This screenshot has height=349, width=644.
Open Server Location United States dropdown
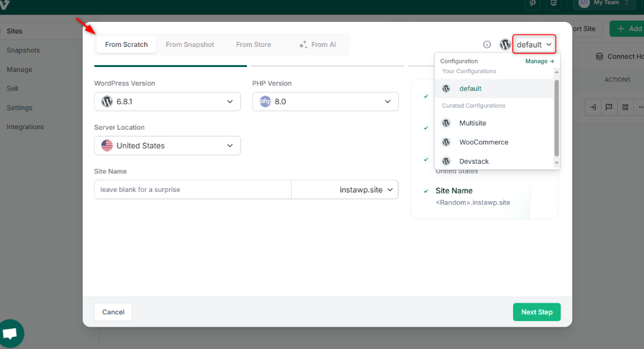point(167,146)
